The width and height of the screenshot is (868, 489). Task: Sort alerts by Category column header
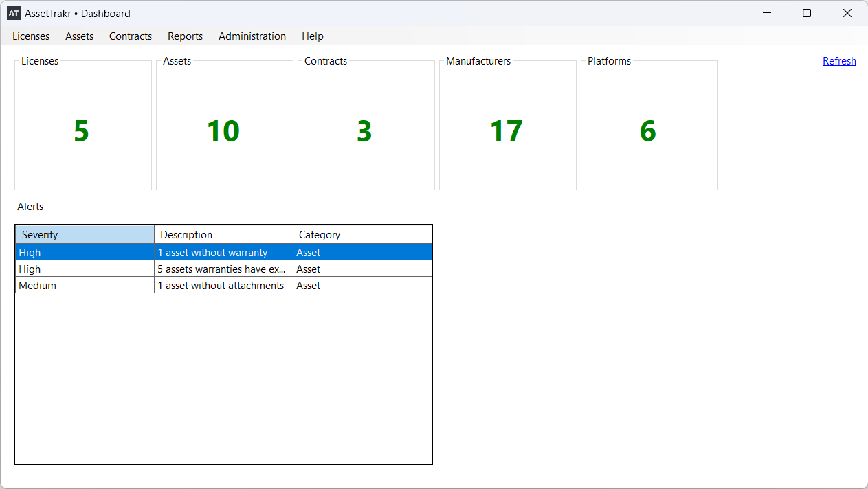[x=362, y=235]
